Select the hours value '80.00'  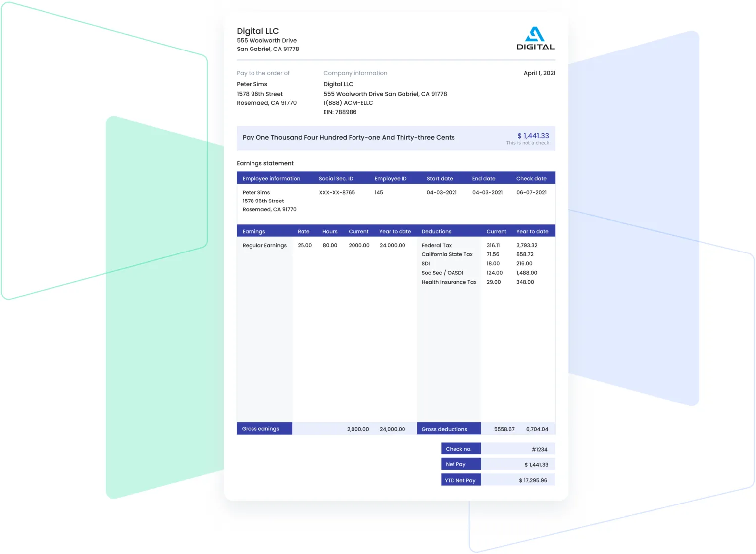click(x=330, y=246)
